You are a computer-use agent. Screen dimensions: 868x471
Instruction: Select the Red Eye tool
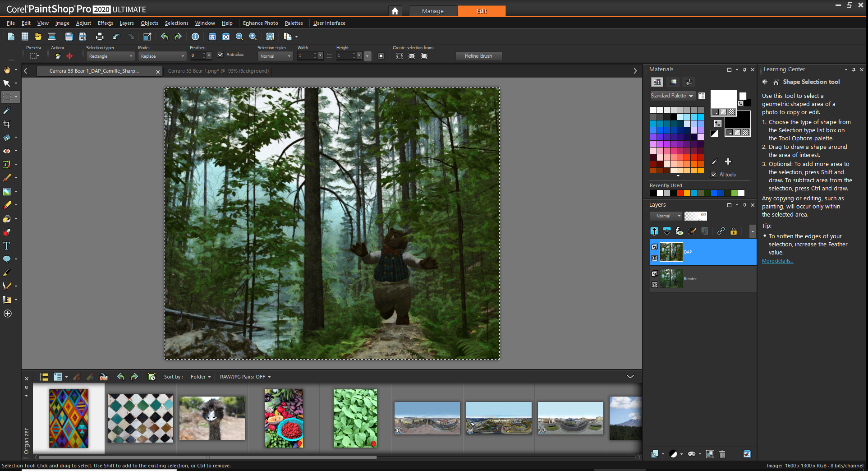(7, 151)
